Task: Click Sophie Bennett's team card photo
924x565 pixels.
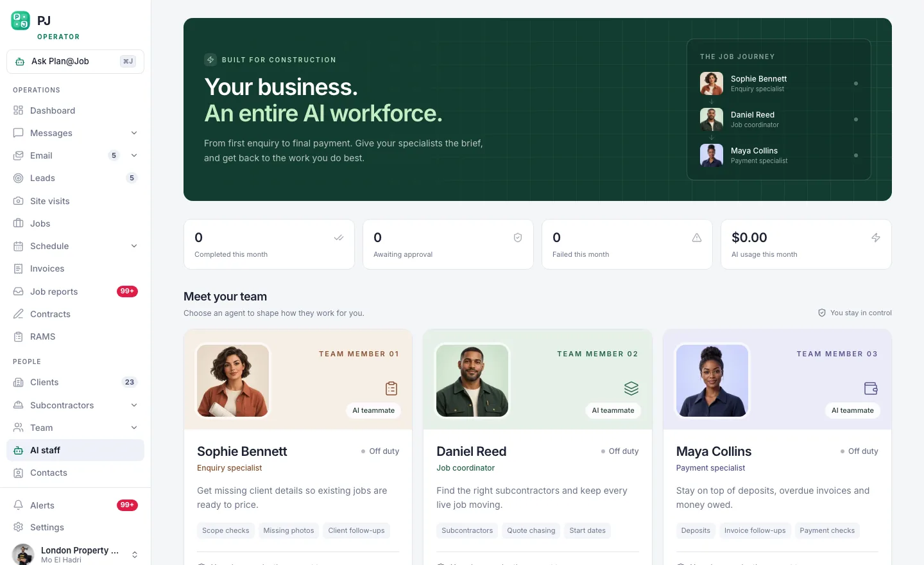Action: click(x=233, y=381)
